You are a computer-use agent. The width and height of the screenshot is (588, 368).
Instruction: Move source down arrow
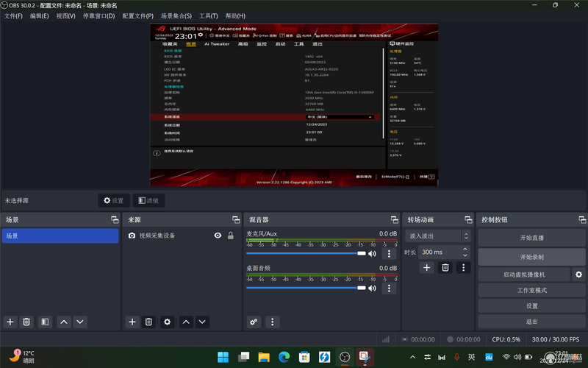tap(203, 322)
